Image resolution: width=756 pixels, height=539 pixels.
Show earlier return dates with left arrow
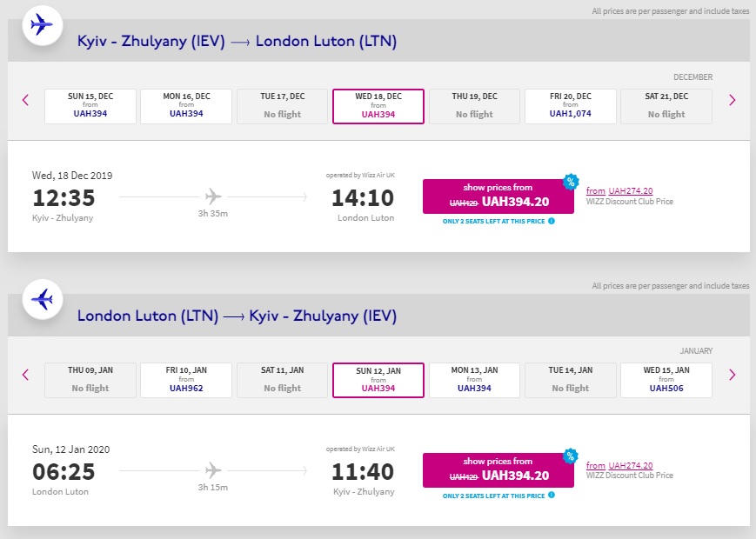(x=25, y=375)
